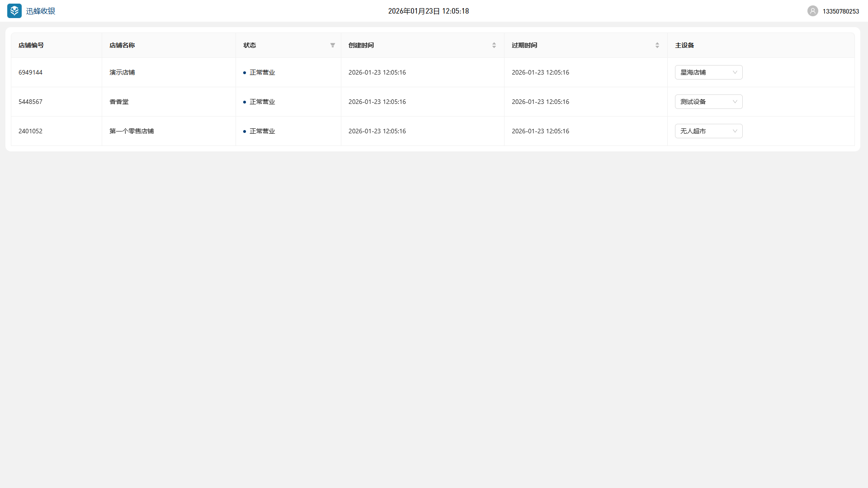Click the 迅蜂收银 app logo icon

click(x=14, y=11)
